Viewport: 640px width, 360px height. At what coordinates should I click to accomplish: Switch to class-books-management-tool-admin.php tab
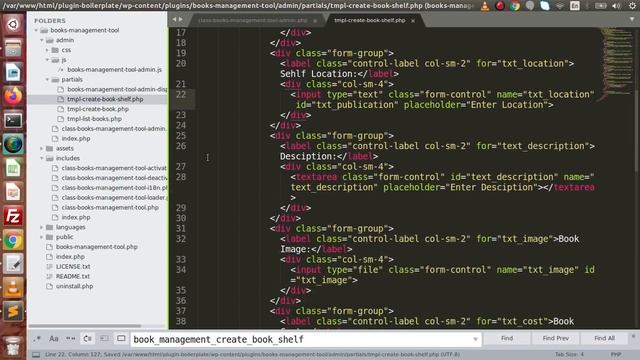point(253,20)
